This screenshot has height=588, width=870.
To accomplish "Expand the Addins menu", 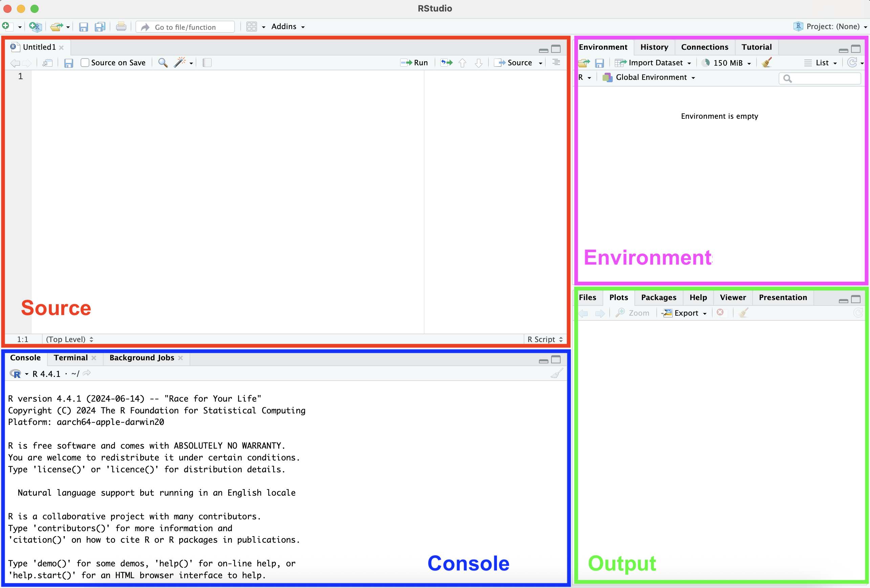I will tap(288, 26).
